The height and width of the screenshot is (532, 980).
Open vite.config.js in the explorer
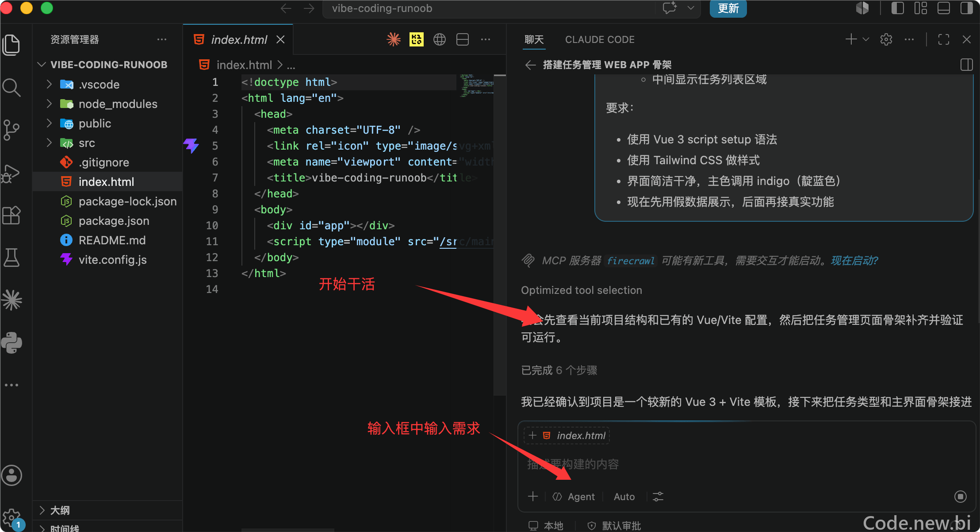click(108, 259)
